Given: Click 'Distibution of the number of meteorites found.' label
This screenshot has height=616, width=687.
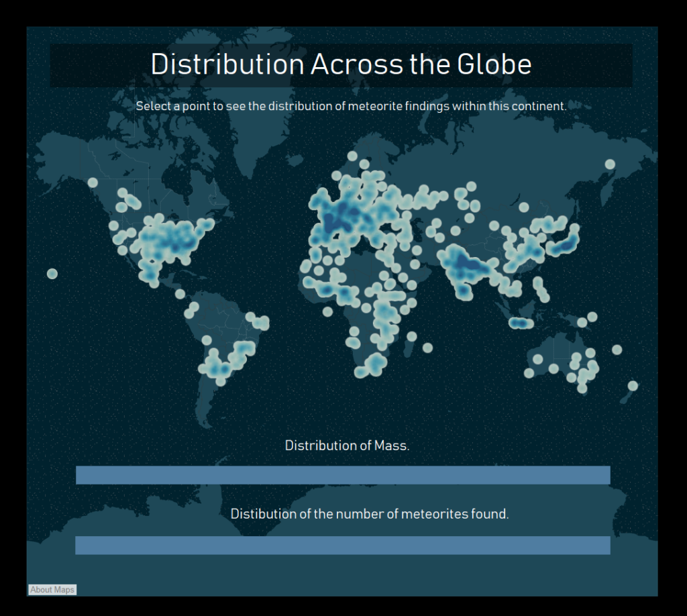Looking at the screenshot, I should pos(370,514).
